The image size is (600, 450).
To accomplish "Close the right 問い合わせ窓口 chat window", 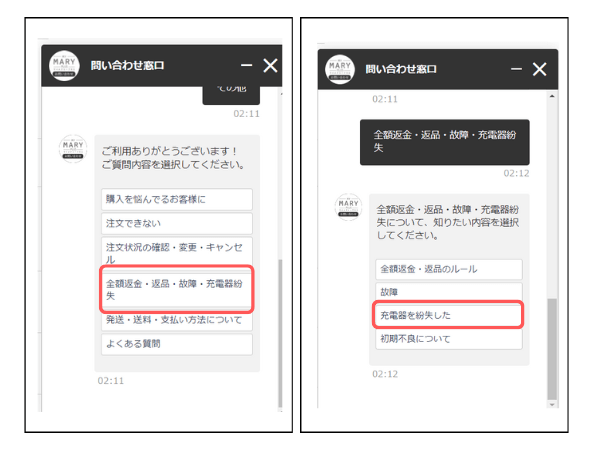I will pos(540,69).
